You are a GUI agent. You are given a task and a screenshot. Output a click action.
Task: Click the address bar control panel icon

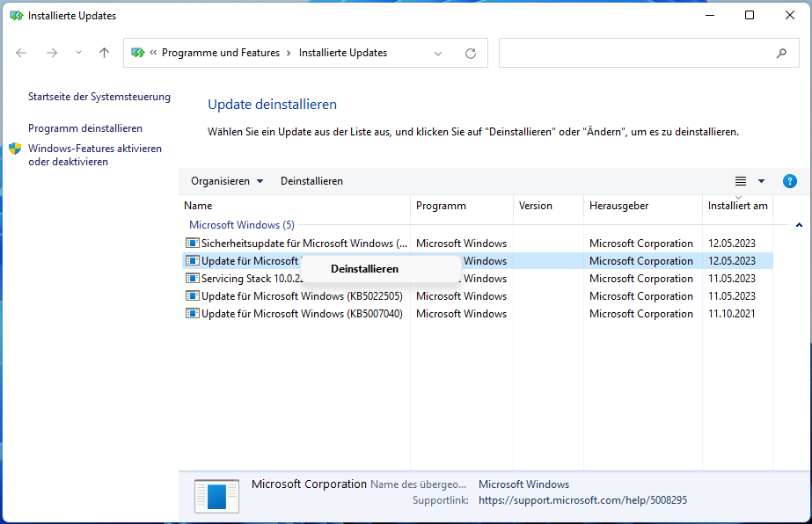point(138,53)
